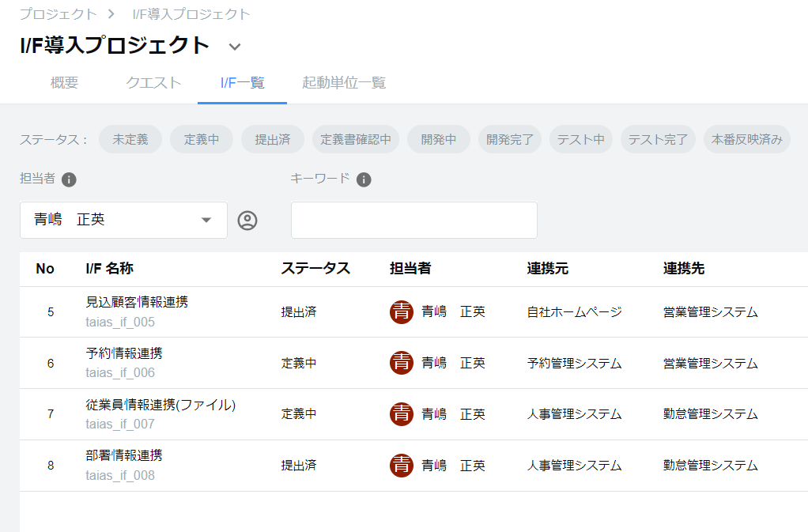This screenshot has height=532, width=808.
Task: Click the プロジェクト breadcrumb link
Action: (58, 14)
